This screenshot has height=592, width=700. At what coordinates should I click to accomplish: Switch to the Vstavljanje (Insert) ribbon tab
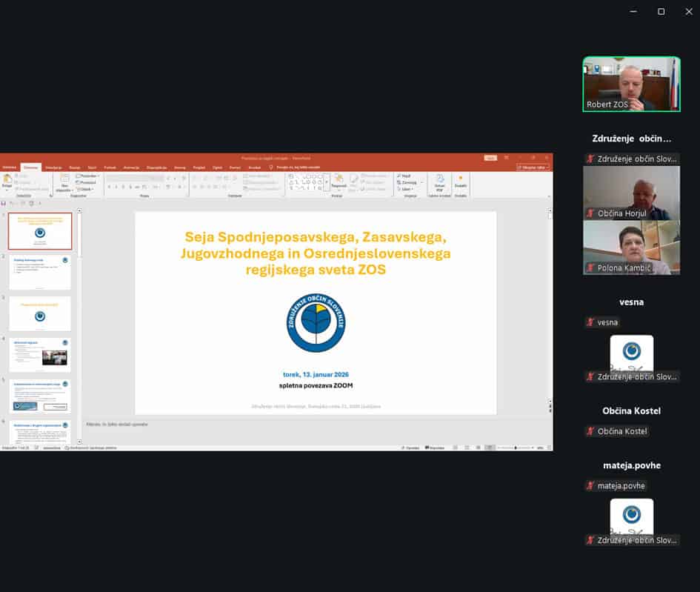point(53,167)
